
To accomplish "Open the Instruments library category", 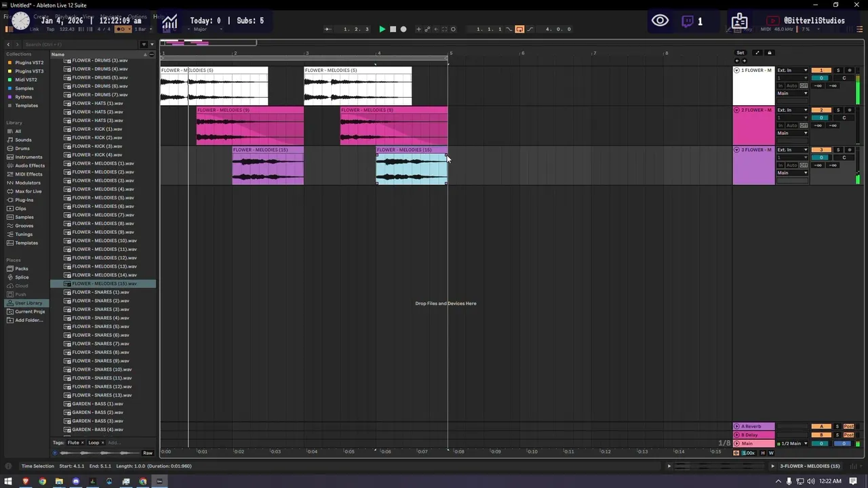I will click(28, 157).
